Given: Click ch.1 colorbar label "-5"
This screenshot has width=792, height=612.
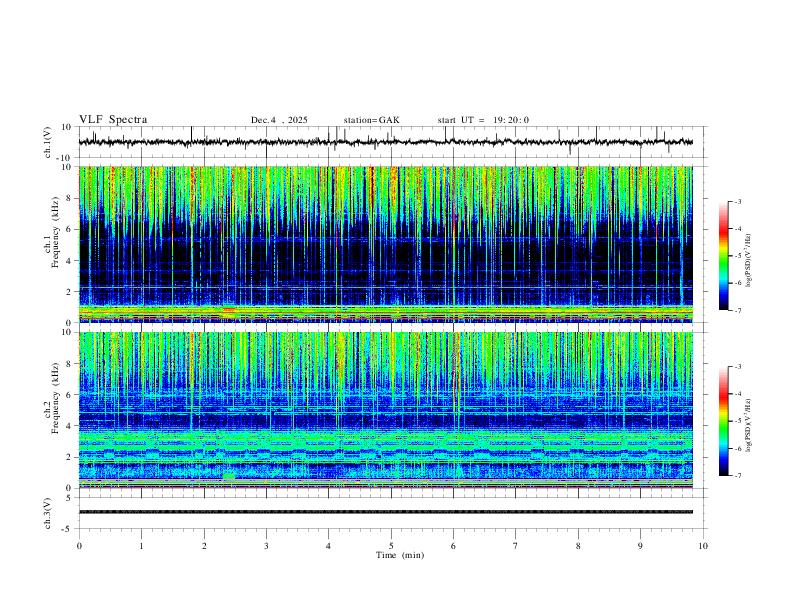Looking at the screenshot, I should (x=738, y=256).
